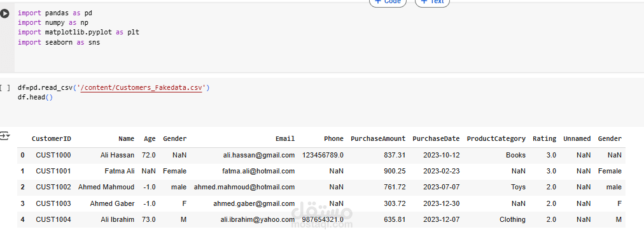The height and width of the screenshot is (234, 644).
Task: Select the Phone column header
Action: pyautogui.click(x=333, y=138)
